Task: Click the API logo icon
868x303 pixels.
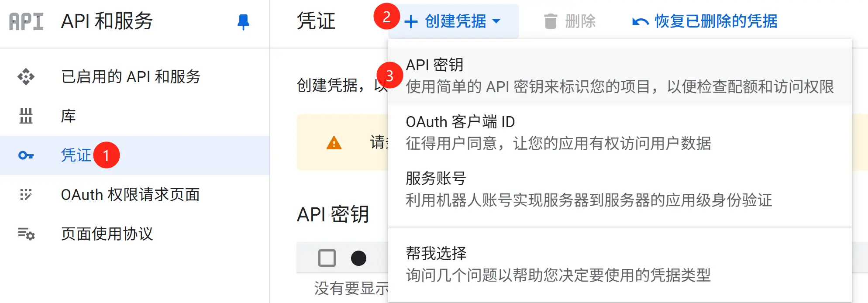Action: coord(26,21)
